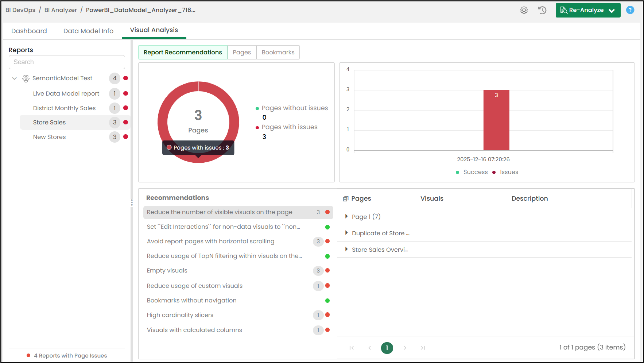Go to the next page arrow
The width and height of the screenshot is (644, 363).
click(x=405, y=348)
